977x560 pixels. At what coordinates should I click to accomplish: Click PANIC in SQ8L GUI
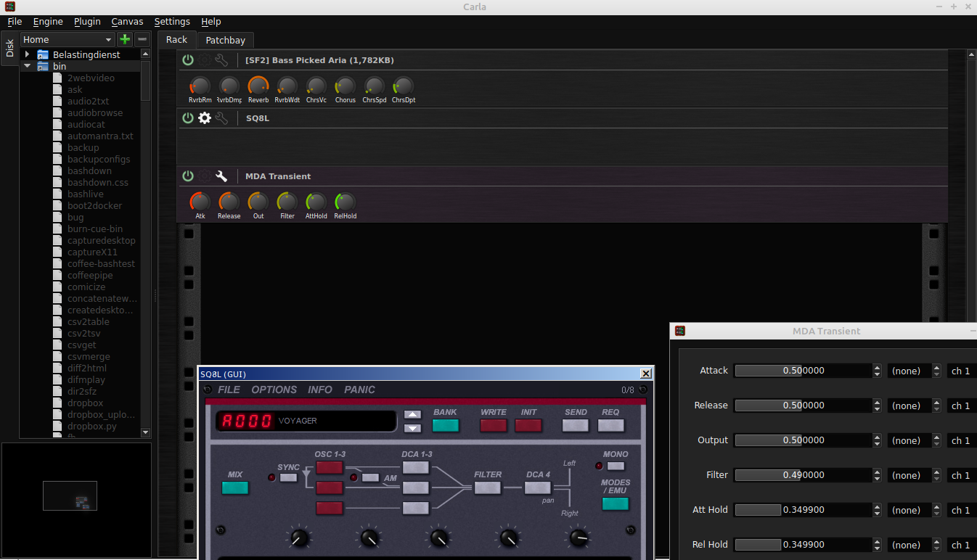(359, 390)
